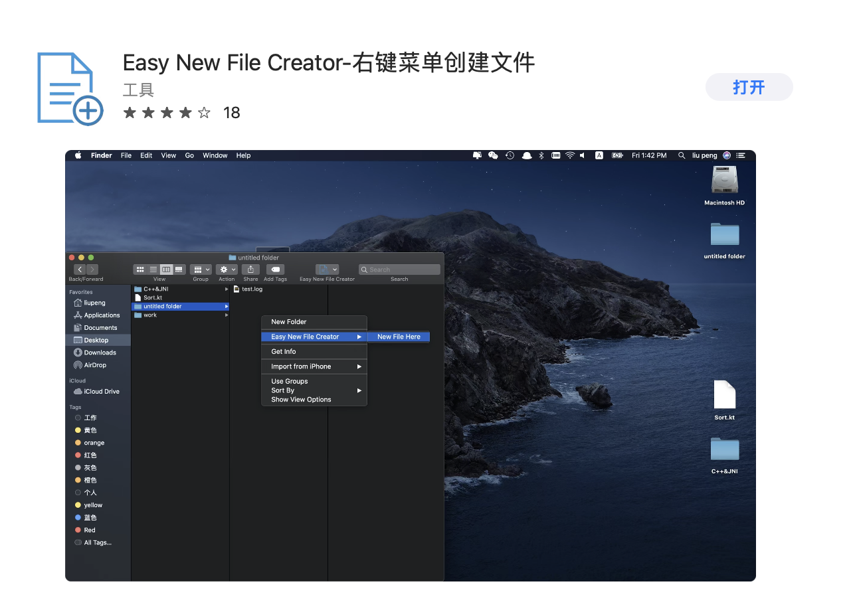This screenshot has width=853, height=616.
Task: Open the Finder menu
Action: (102, 155)
